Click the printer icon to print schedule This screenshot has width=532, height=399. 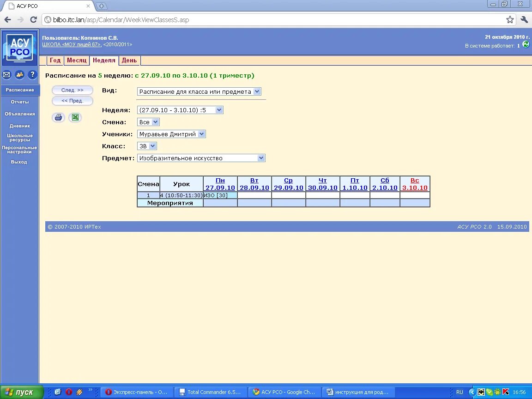click(58, 117)
